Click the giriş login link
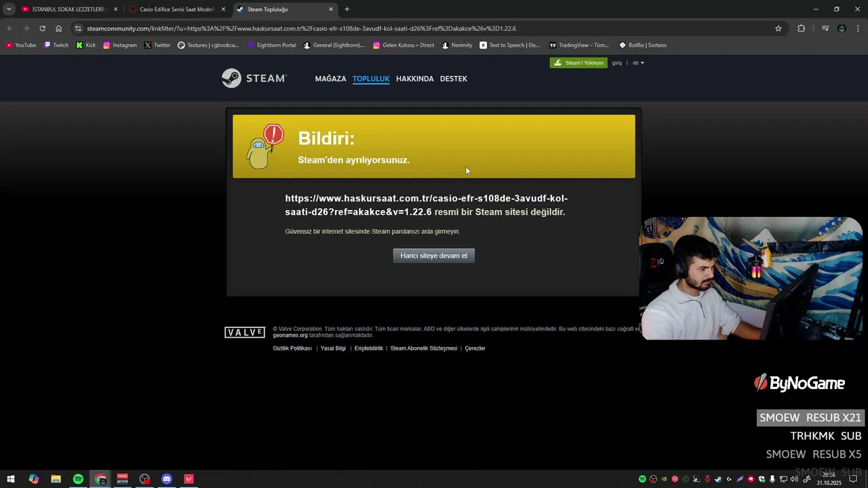868x488 pixels. (617, 63)
